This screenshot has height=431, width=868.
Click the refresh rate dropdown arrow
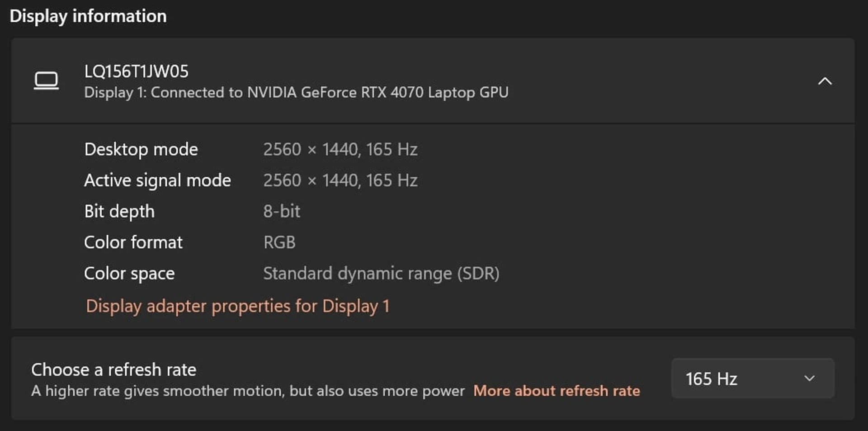point(809,378)
